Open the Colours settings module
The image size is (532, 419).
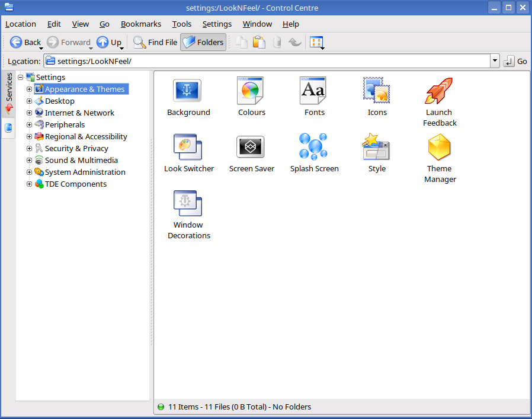point(252,91)
